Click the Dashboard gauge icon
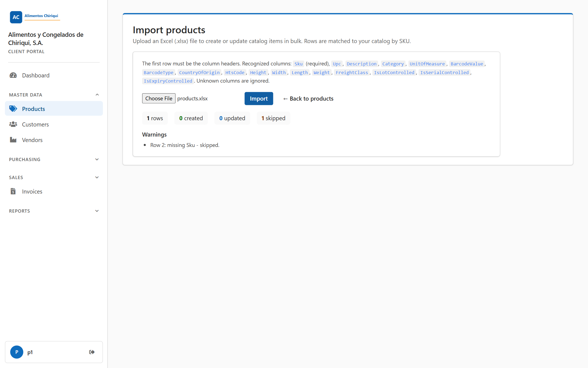 pyautogui.click(x=13, y=75)
